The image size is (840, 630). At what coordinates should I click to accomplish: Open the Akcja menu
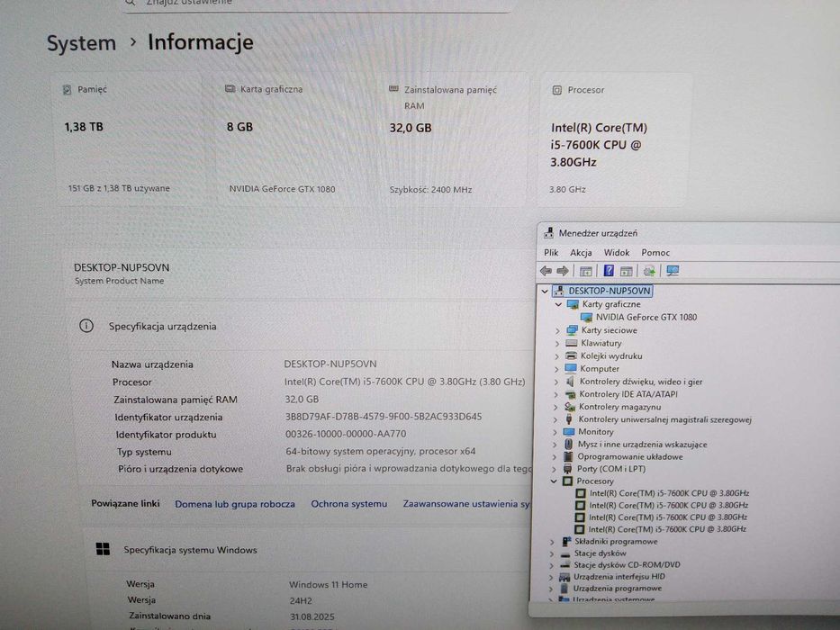[x=581, y=252]
